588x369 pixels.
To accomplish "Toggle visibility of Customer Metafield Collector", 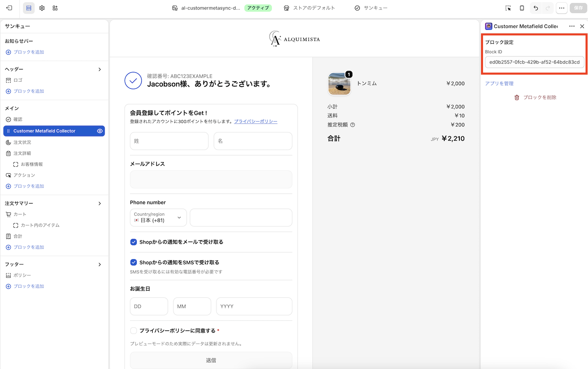I will tap(100, 131).
